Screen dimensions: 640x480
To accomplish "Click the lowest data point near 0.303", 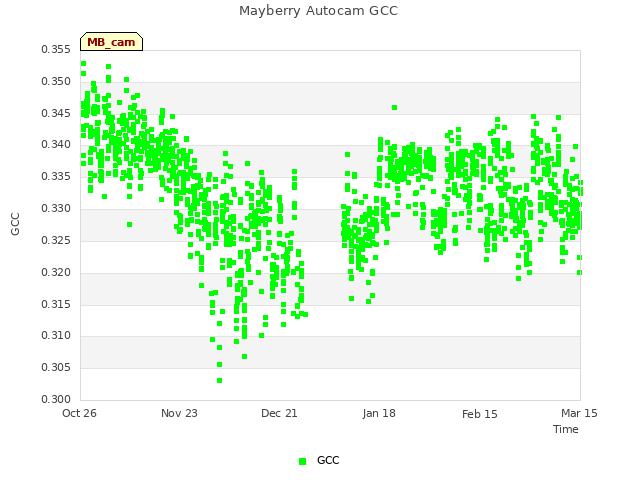I will click(x=220, y=381).
